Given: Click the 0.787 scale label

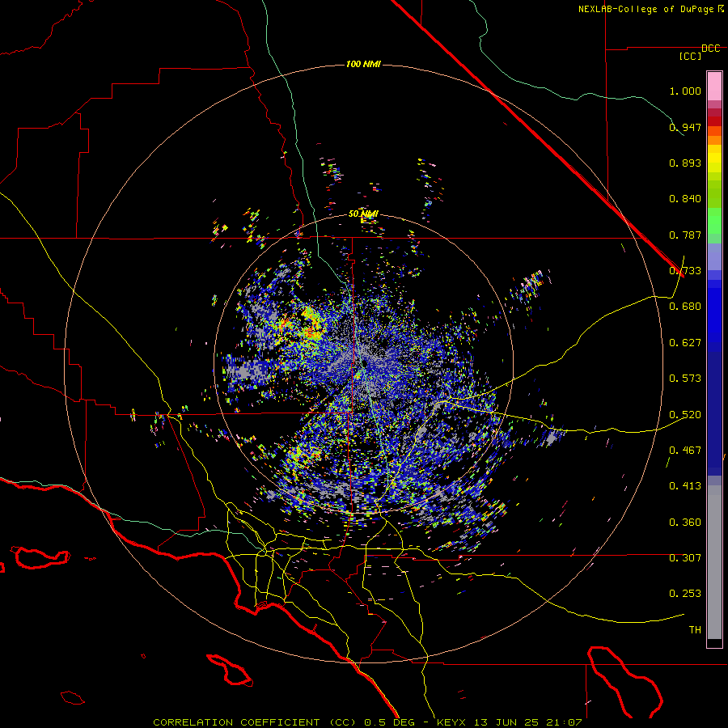Looking at the screenshot, I should click(x=685, y=235).
